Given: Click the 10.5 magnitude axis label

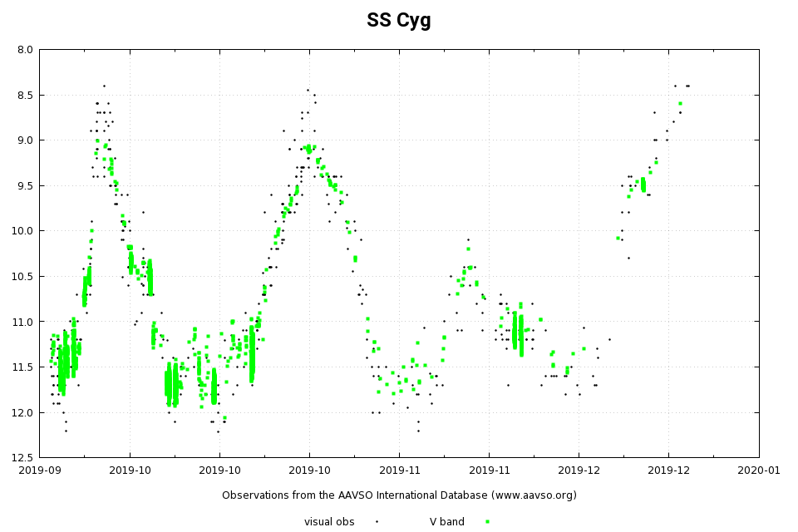Looking at the screenshot, I should [x=22, y=276].
